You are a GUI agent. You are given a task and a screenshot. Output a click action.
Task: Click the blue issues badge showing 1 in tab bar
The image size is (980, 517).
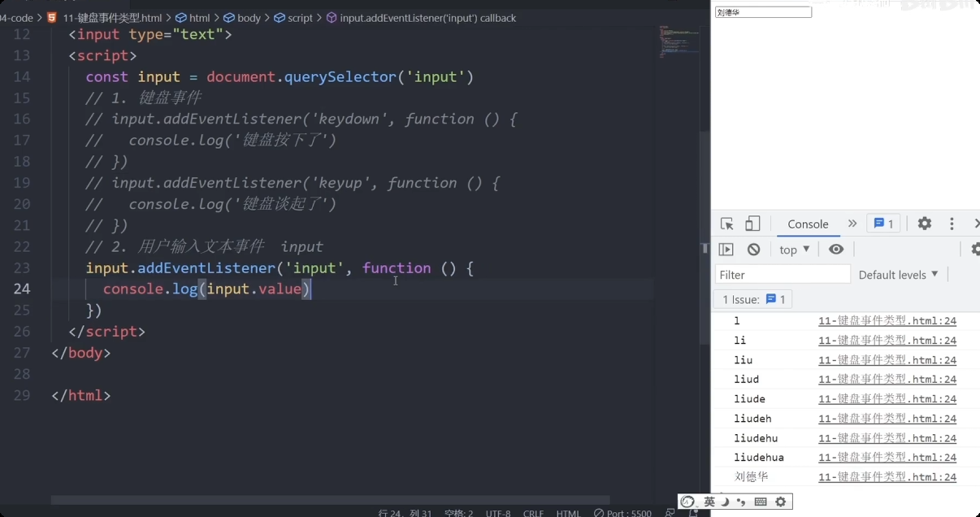pyautogui.click(x=883, y=224)
